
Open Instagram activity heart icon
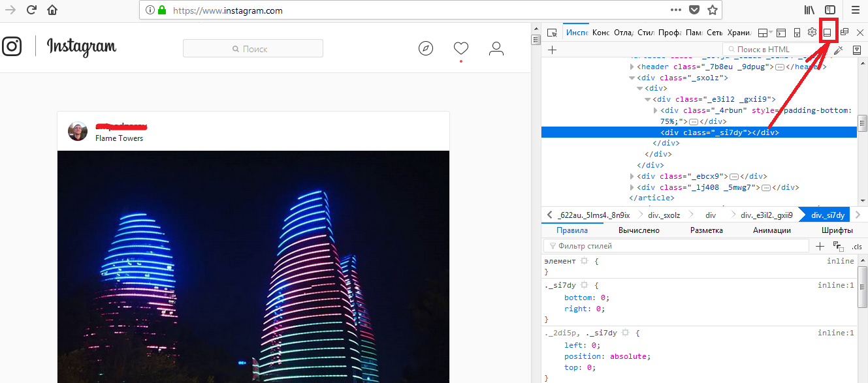pyautogui.click(x=461, y=48)
